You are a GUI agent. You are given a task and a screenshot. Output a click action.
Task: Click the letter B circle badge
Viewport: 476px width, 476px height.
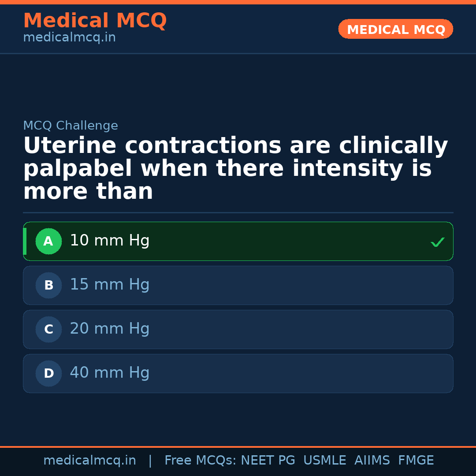pos(48,286)
